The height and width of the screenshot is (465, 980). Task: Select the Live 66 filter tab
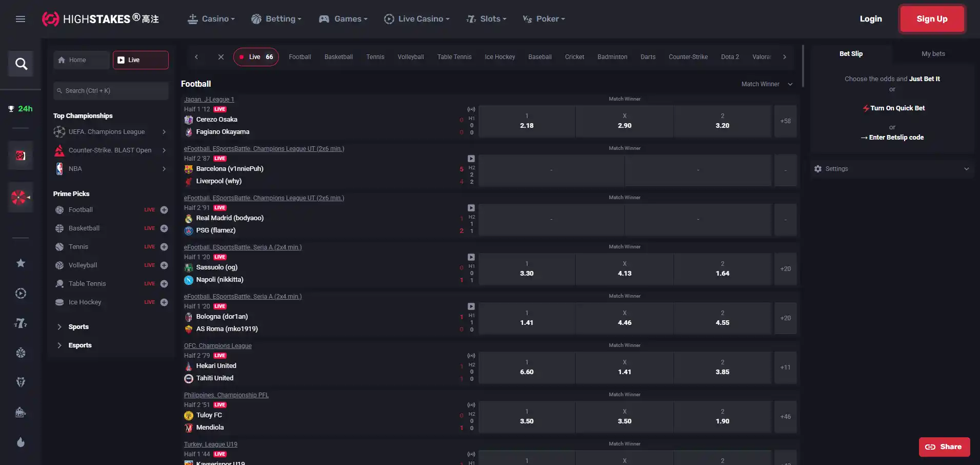(x=256, y=57)
